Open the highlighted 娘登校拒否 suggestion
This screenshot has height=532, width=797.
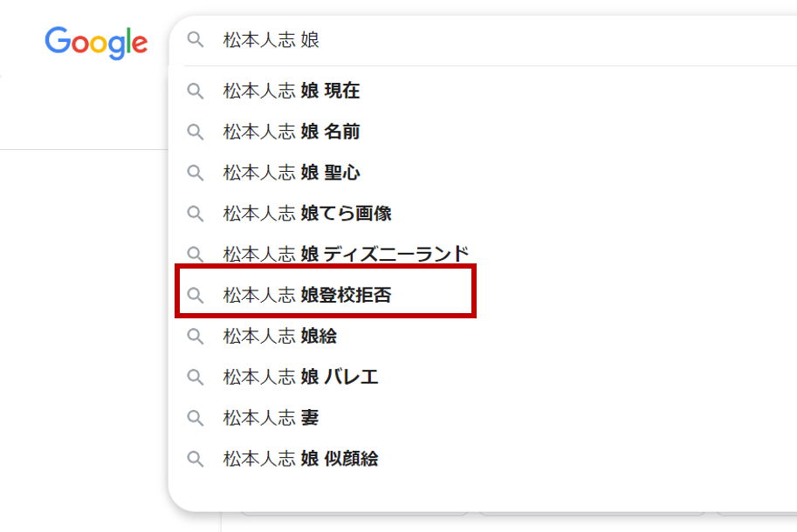tap(307, 296)
